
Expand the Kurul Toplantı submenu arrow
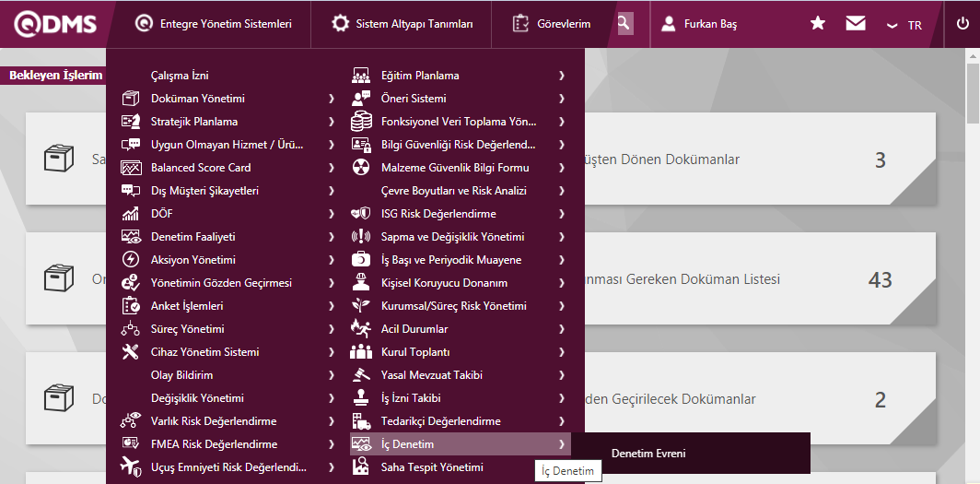(561, 352)
